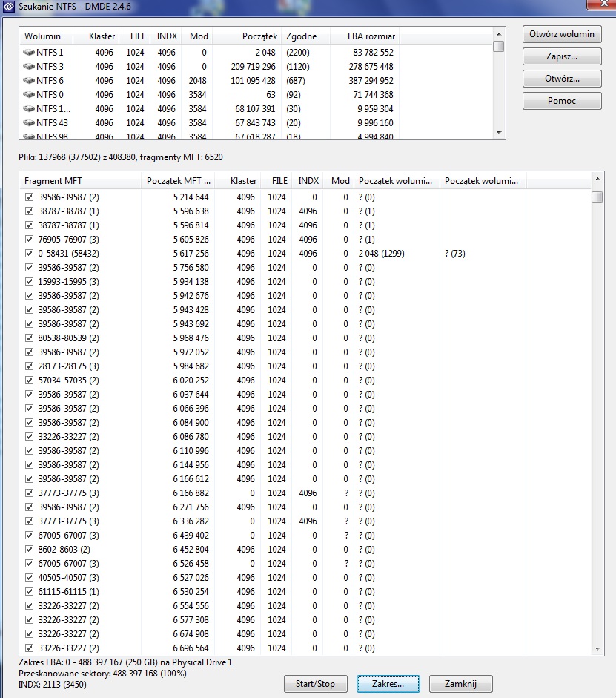The width and height of the screenshot is (616, 698).
Task: Click the drive icon in the row starting at 68 107 391
Action: point(29,109)
